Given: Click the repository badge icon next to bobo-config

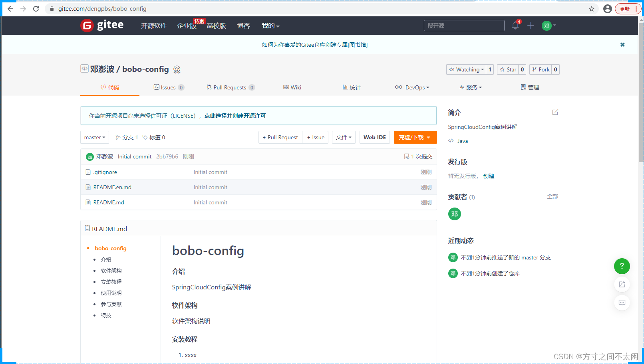Looking at the screenshot, I should coord(177,69).
